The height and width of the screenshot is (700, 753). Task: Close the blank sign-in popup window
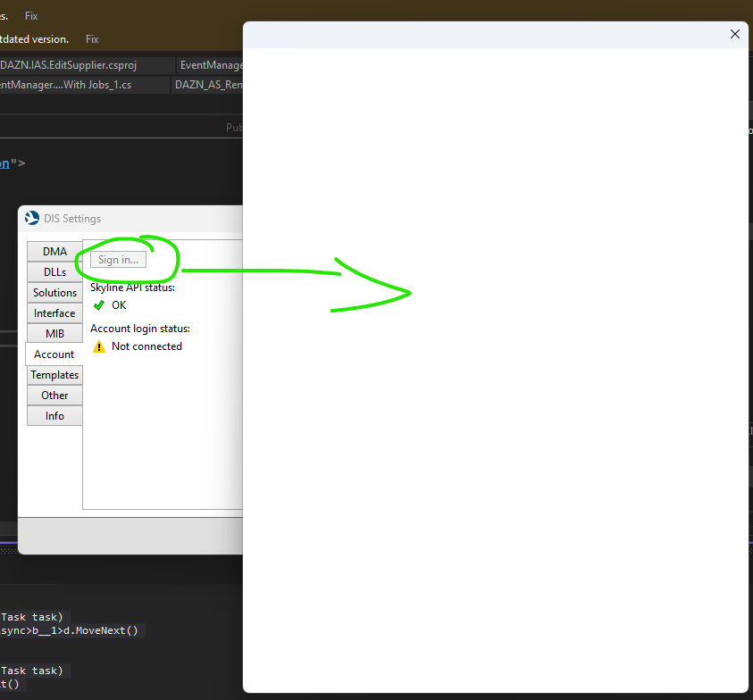click(735, 34)
